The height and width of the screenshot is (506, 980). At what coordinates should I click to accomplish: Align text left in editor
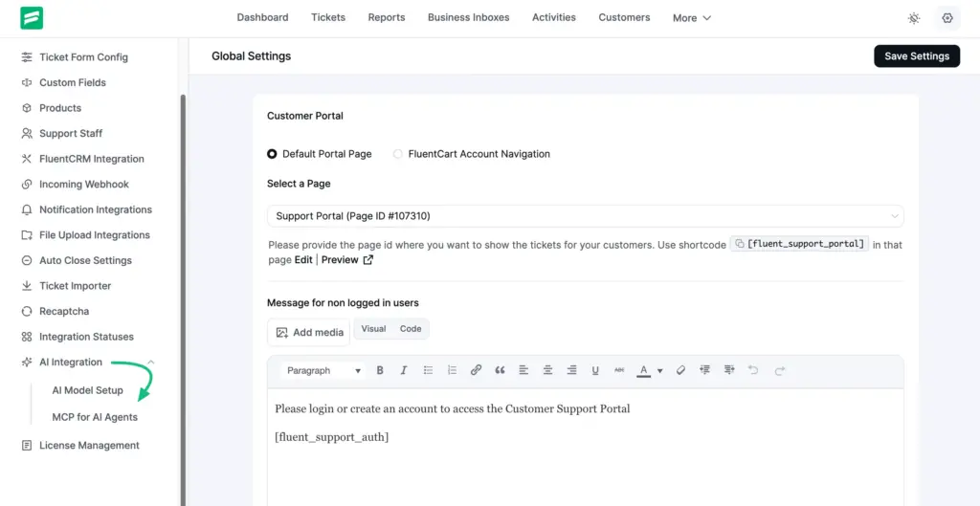523,370
